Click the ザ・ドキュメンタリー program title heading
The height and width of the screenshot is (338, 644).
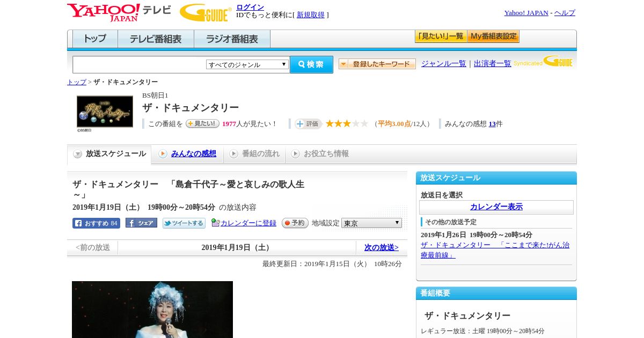pyautogui.click(x=191, y=108)
